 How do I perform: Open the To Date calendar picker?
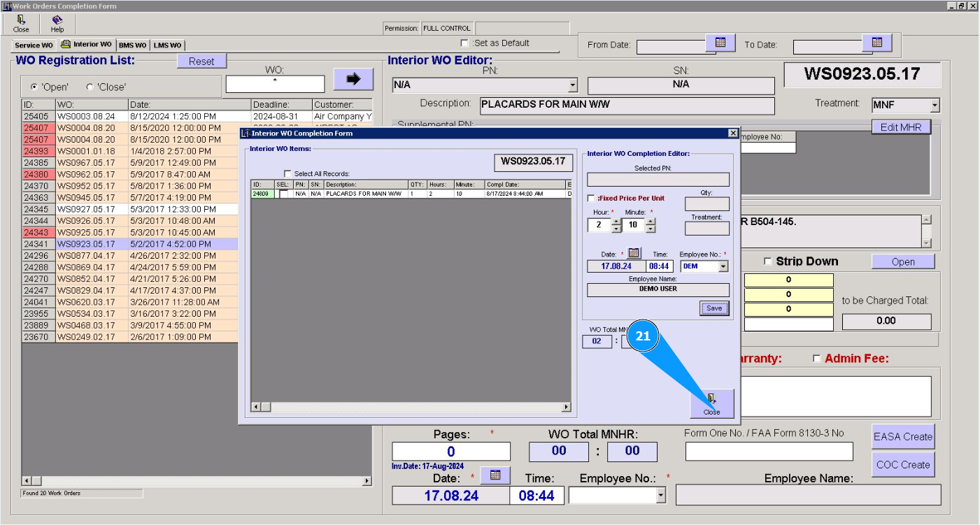click(x=877, y=43)
